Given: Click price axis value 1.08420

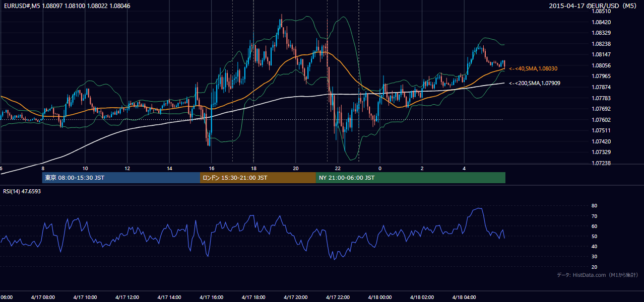Looking at the screenshot, I should [x=601, y=22].
